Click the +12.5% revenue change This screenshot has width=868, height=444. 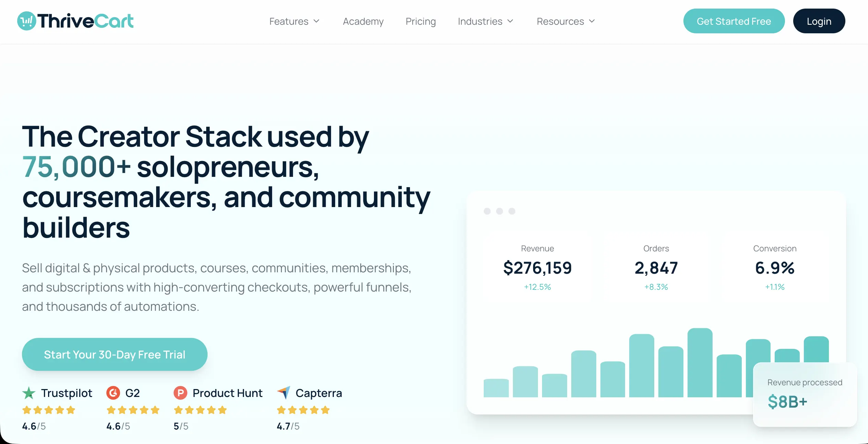(537, 287)
